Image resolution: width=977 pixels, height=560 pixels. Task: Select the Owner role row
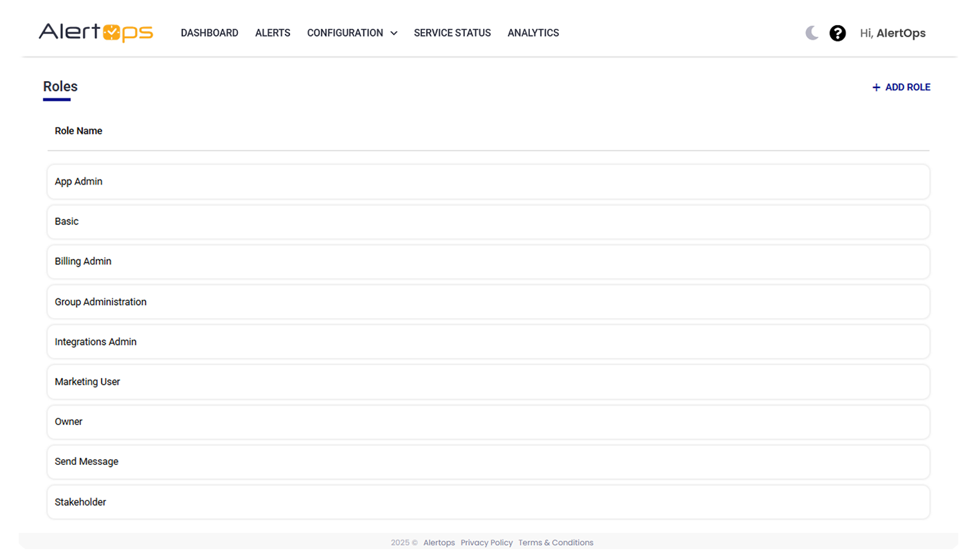click(488, 422)
